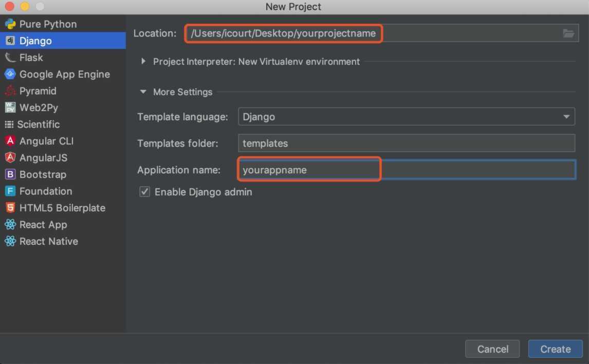The width and height of the screenshot is (589, 364).
Task: Select the React Native label
Action: tap(49, 241)
